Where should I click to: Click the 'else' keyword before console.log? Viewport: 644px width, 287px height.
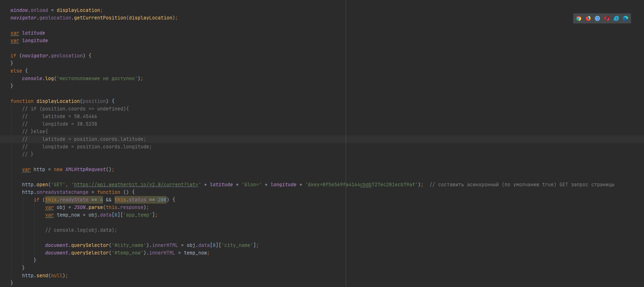(16, 71)
